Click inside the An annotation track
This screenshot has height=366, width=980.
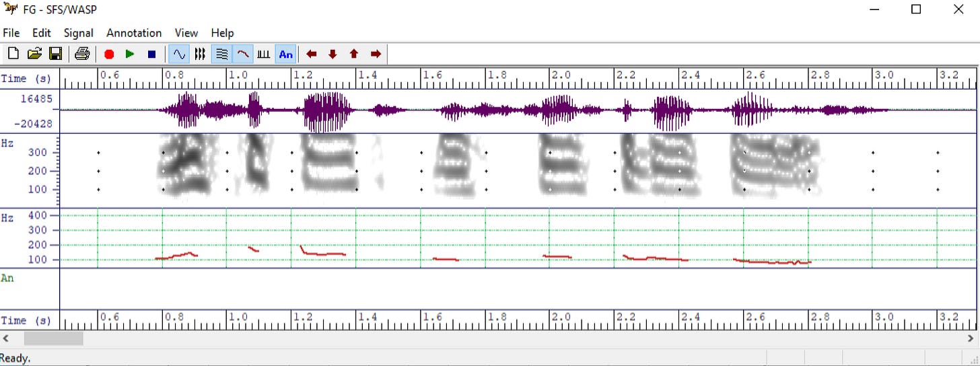[x=517, y=289]
